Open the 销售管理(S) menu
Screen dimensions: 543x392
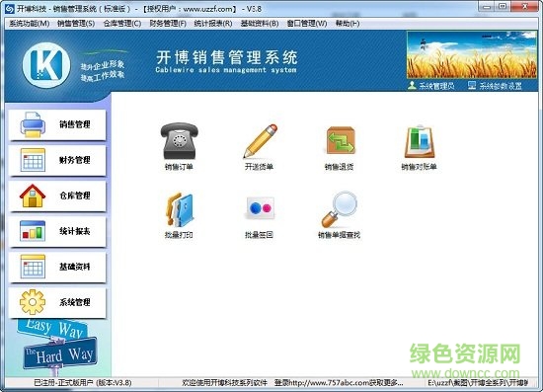click(76, 24)
